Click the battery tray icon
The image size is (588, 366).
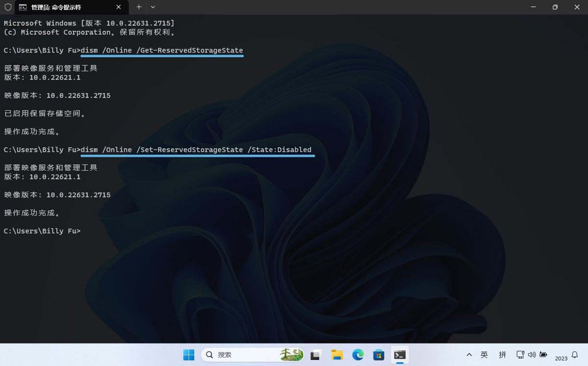[543, 355]
